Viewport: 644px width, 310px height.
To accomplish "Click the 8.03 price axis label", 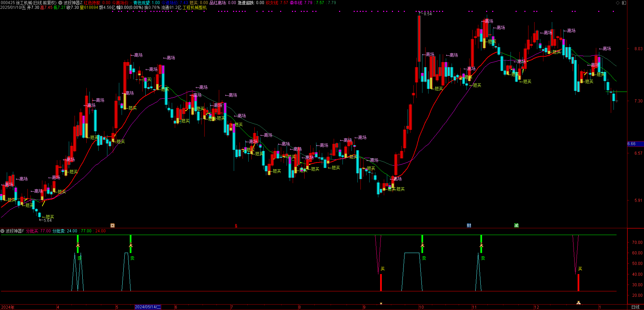I will click(638, 49).
